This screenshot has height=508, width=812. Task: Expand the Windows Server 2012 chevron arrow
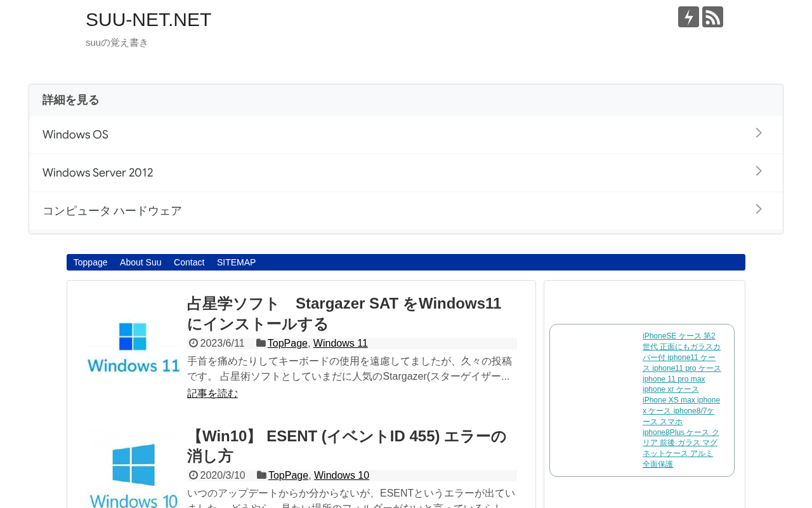[x=759, y=171]
